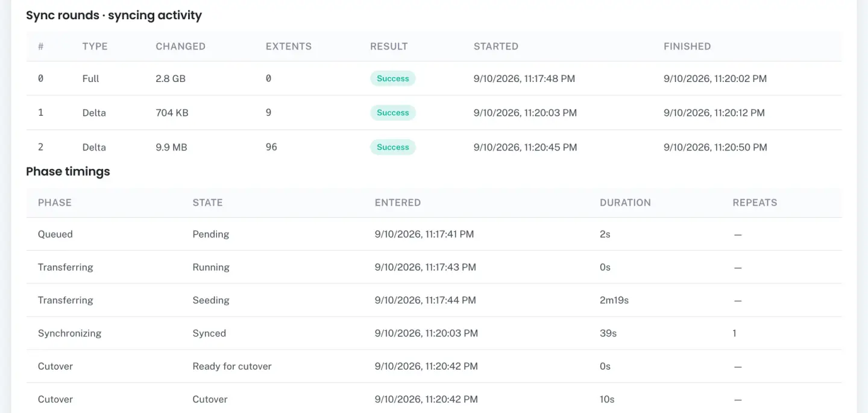Select the Success badge in the Full row

pos(393,78)
